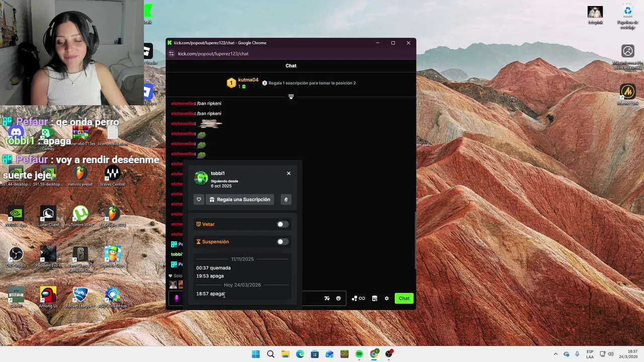Select the winrar-x64-713es desktop file
644x362 pixels.
point(80,135)
